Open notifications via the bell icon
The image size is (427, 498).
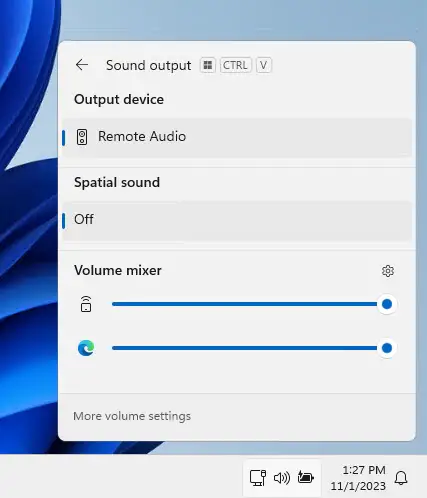click(401, 478)
